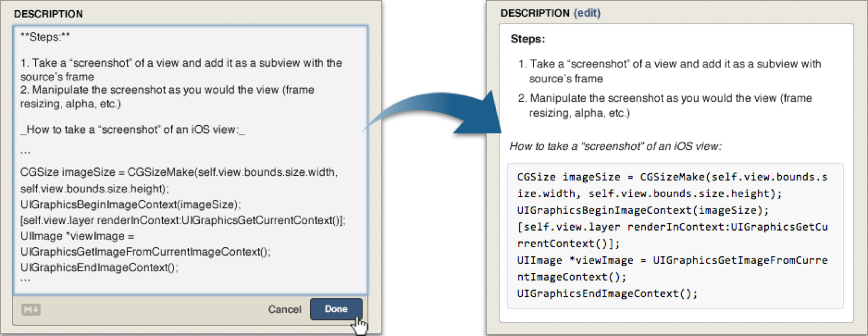Screen dimensions: 868x336
Task: Click the italic "How to take" rendered line
Action: [x=615, y=146]
